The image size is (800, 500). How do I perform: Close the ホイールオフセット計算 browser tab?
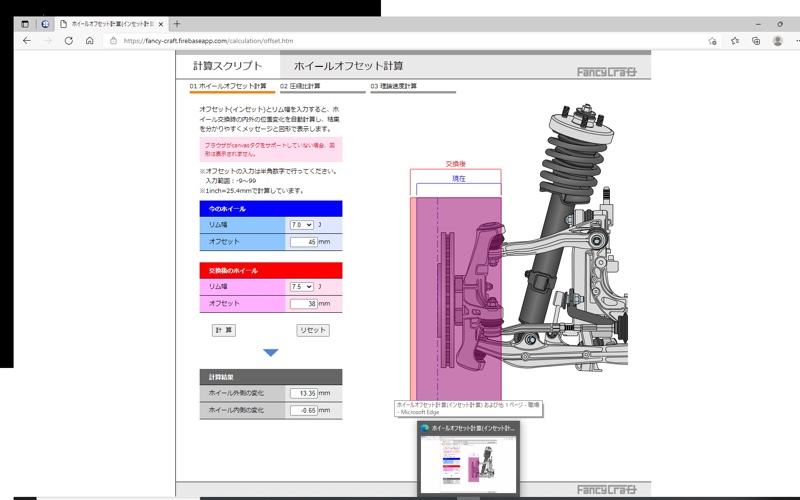pos(161,24)
